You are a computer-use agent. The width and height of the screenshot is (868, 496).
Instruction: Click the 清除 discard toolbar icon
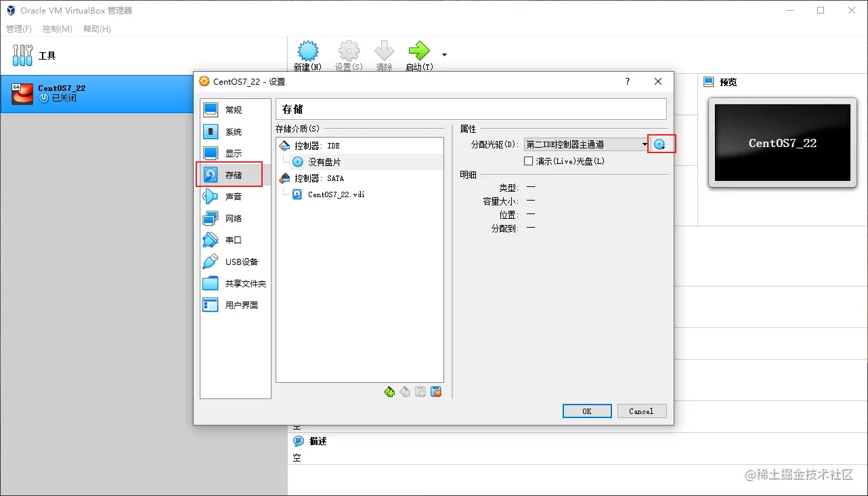click(384, 51)
